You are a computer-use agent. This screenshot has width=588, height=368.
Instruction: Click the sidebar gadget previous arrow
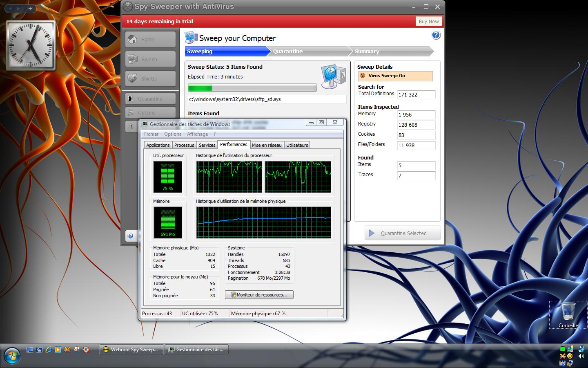(11, 8)
